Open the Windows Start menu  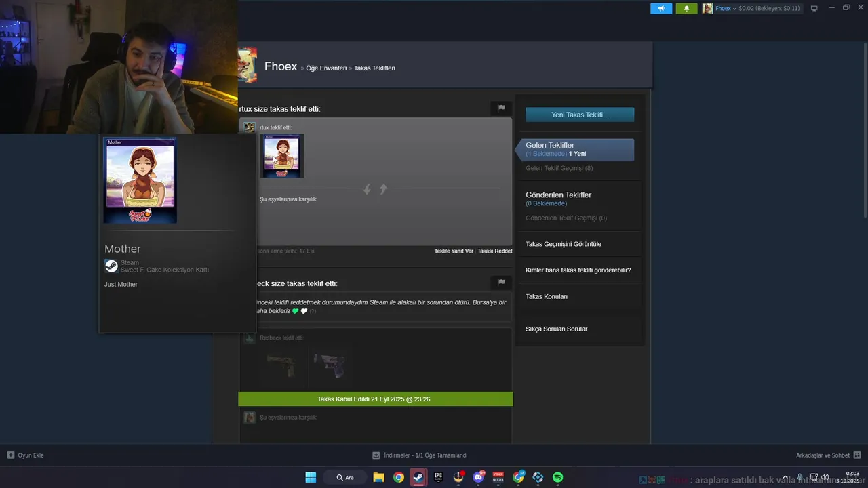pos(311,477)
